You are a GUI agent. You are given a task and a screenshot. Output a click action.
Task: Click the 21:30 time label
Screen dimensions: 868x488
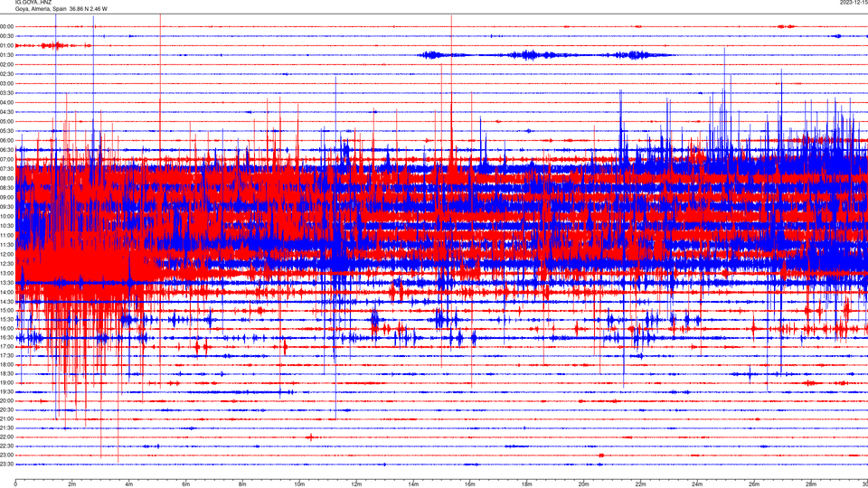coord(7,428)
